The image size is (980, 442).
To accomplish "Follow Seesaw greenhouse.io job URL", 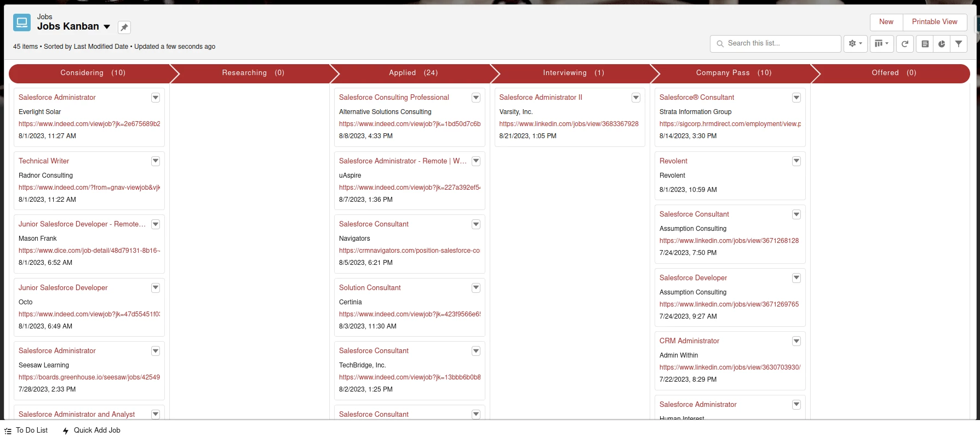I will pos(89,377).
